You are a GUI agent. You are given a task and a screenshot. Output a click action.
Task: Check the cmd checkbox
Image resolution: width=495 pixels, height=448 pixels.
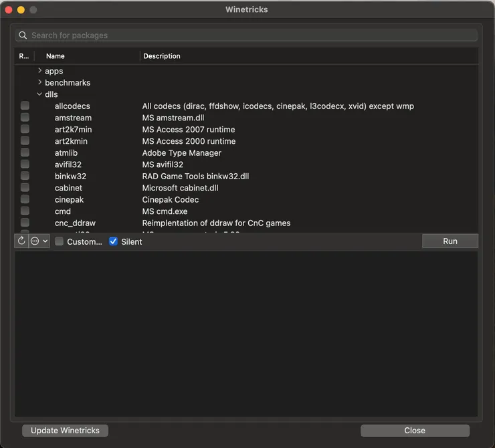tap(25, 211)
